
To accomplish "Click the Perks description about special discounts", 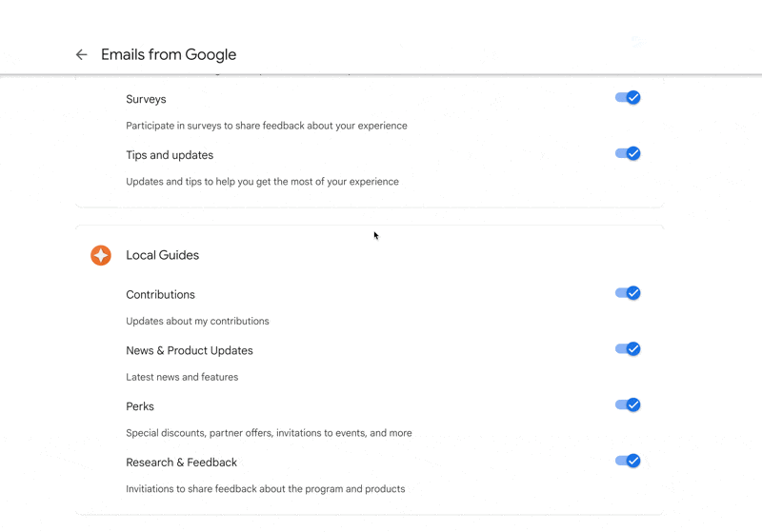I will (x=269, y=433).
